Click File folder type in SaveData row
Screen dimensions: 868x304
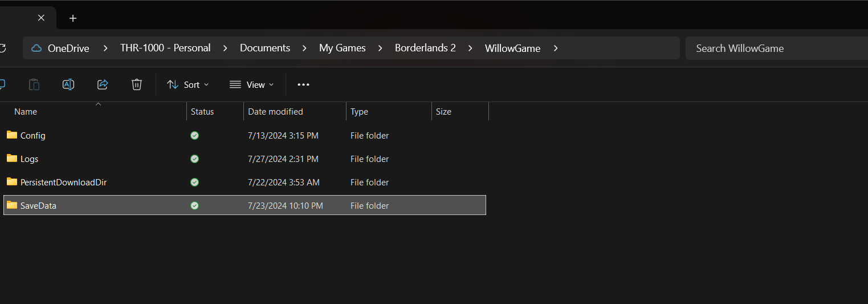tap(370, 206)
